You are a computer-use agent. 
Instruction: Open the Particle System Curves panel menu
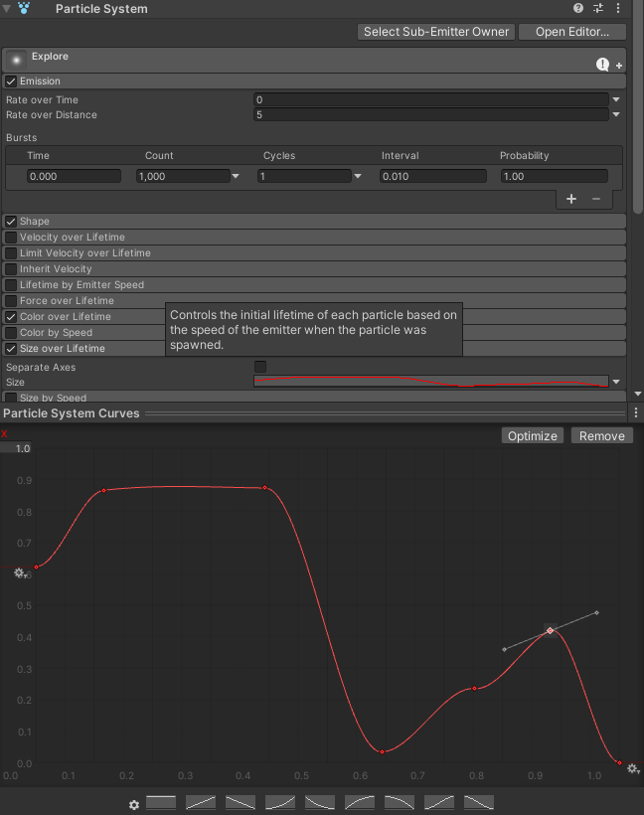point(636,412)
